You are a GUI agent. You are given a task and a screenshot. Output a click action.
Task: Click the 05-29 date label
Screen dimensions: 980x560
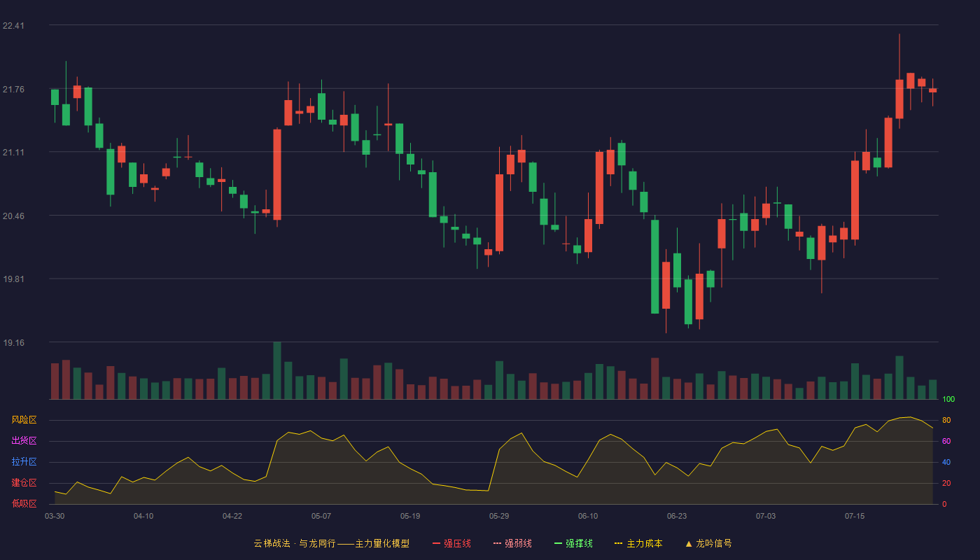(x=499, y=516)
